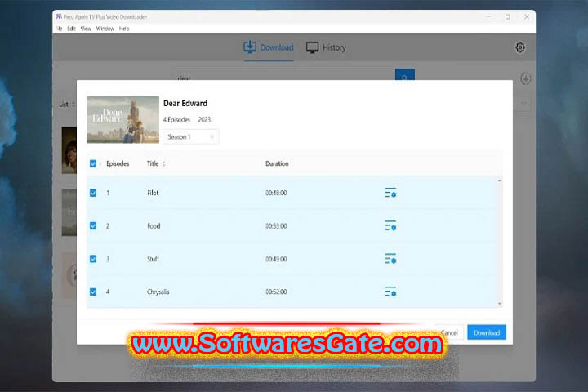The width and height of the screenshot is (588, 392).
Task: Uncheck episode 3 Stuff checkbox
Action: tap(93, 259)
